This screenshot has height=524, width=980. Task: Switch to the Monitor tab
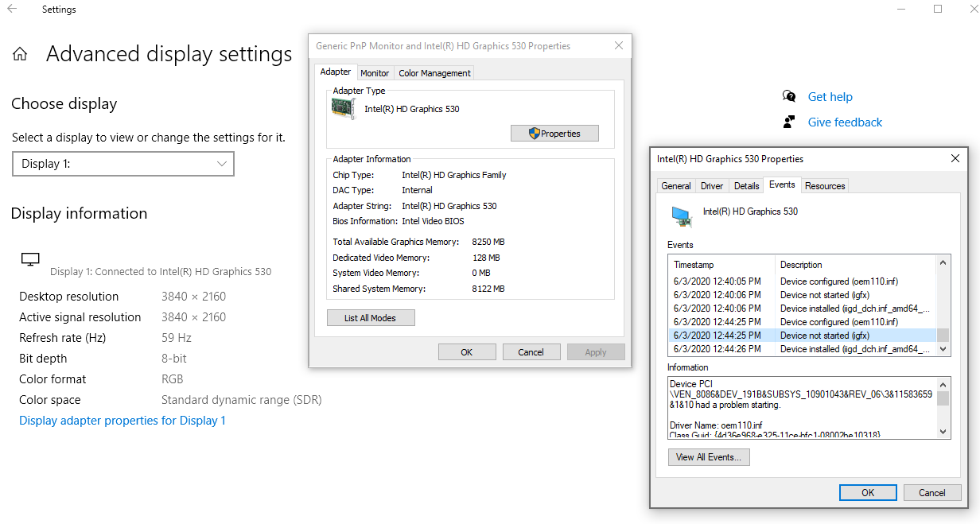pyautogui.click(x=375, y=73)
